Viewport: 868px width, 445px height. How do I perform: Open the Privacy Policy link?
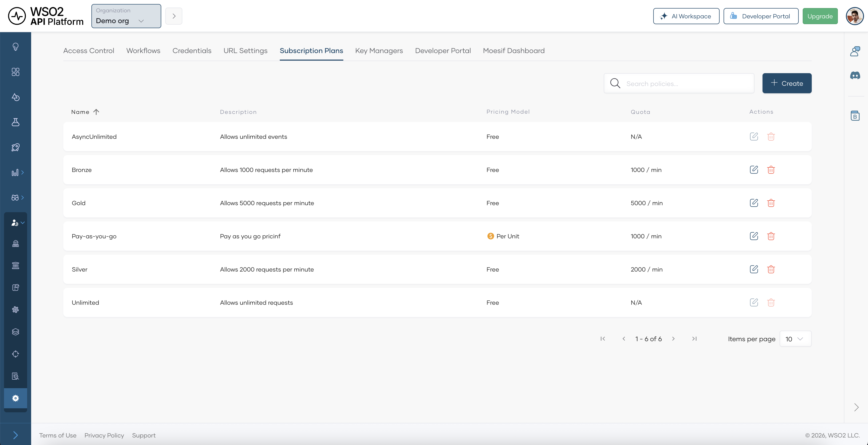[x=104, y=435]
